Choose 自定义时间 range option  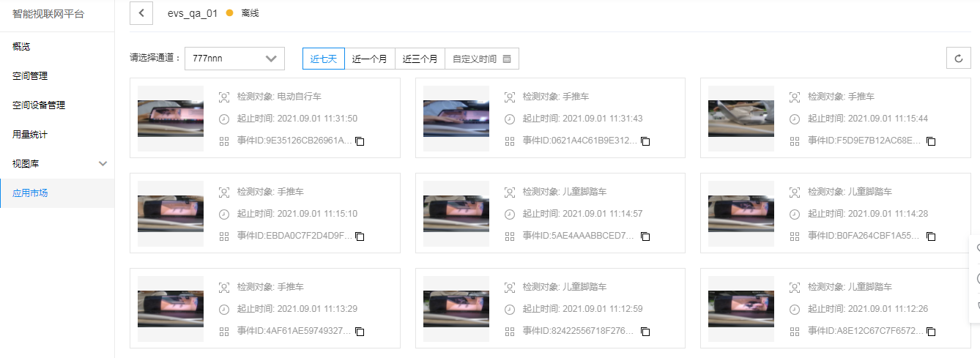point(482,59)
